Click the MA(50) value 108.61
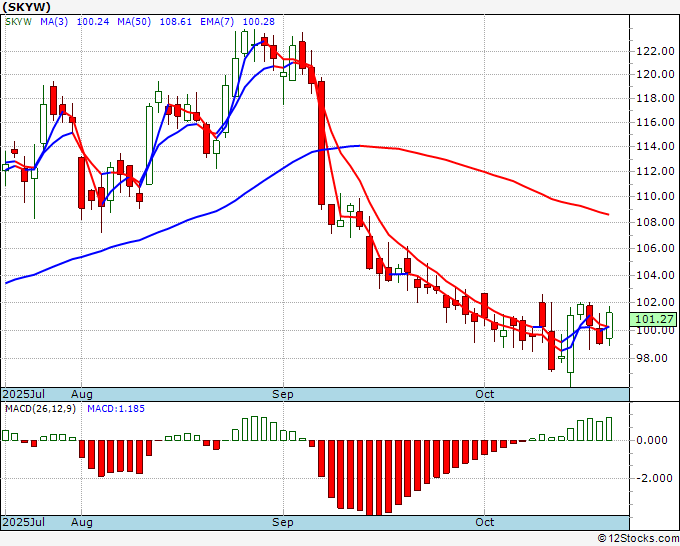680x546 pixels. 176,22
